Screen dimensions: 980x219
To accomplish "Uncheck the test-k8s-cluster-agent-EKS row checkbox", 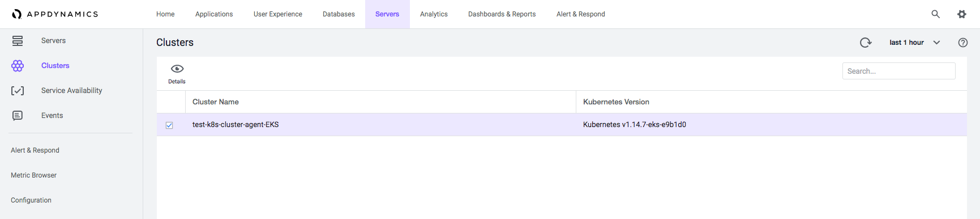I will tap(169, 125).
